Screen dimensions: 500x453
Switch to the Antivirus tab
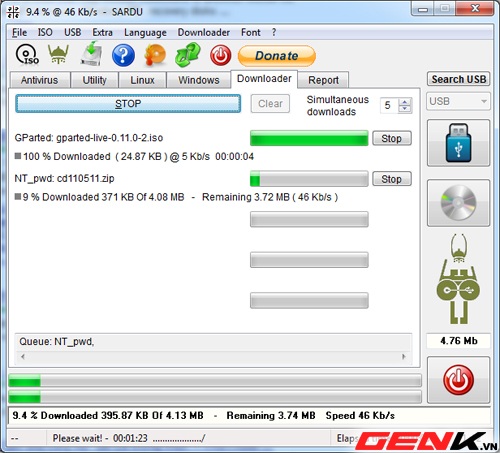(x=39, y=80)
